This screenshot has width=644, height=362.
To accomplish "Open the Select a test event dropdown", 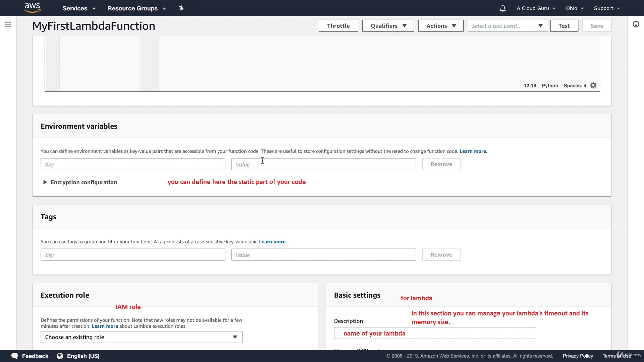I will point(507,26).
